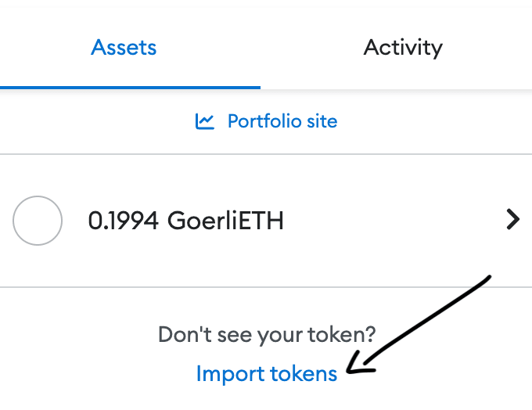Click the blue underline below Assets

130,87
